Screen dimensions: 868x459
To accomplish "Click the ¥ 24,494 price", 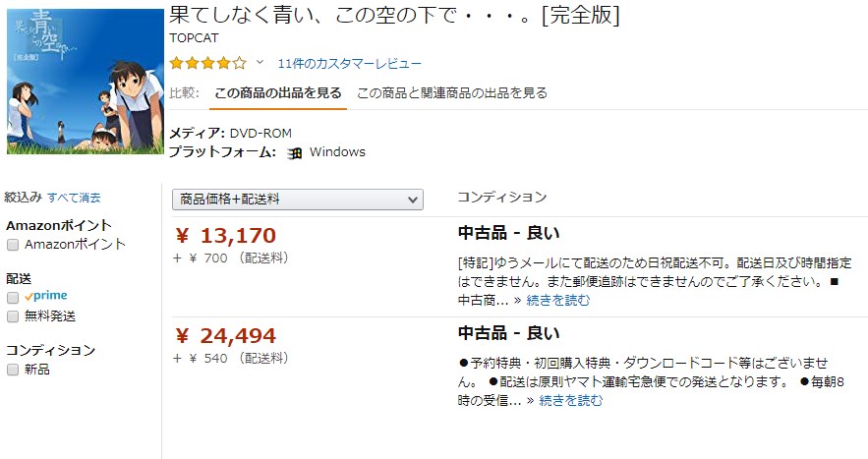I will click(x=225, y=336).
